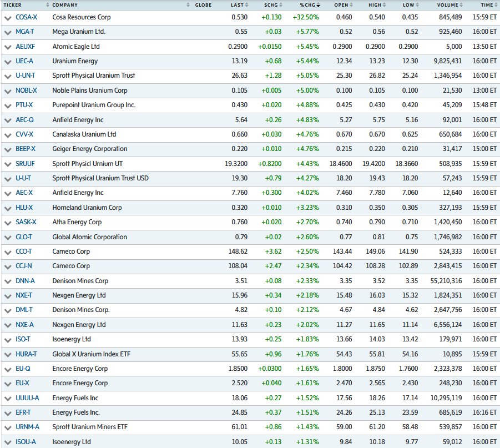Expand the COSA-X row chevron
This screenshot has width=500, height=448.
click(x=8, y=18)
